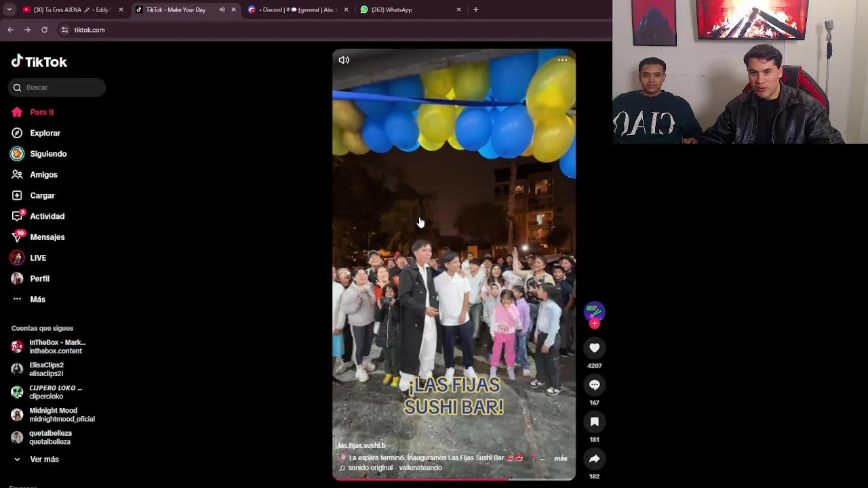The image size is (868, 488).
Task: Open Mensajes inbox
Action: [47, 237]
